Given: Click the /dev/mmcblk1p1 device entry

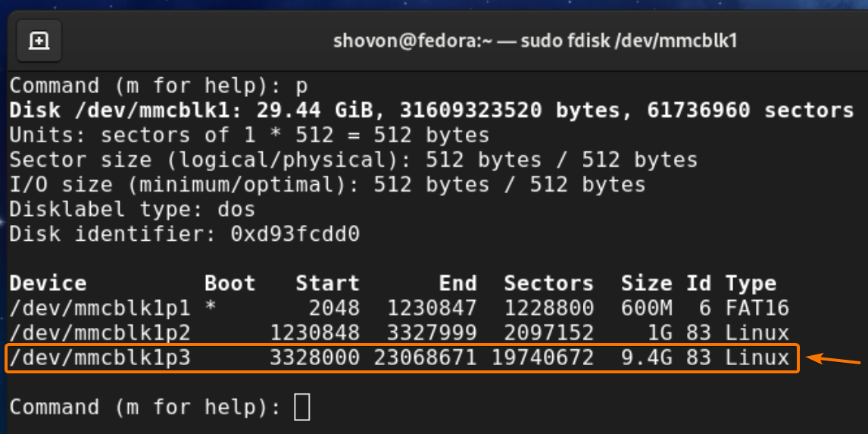Looking at the screenshot, I should coord(100,308).
